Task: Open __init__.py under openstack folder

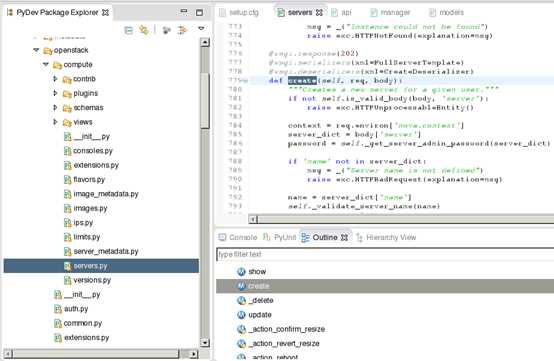Action: pos(77,295)
